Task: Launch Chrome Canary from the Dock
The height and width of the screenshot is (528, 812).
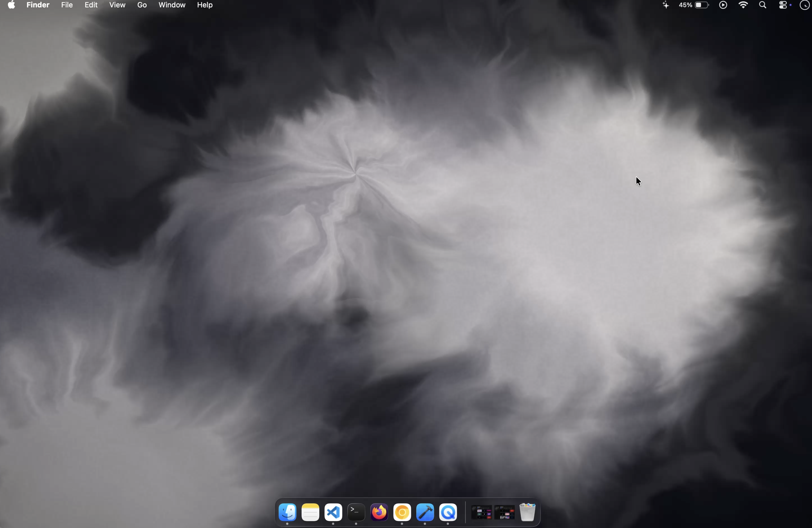Action: [x=402, y=513]
